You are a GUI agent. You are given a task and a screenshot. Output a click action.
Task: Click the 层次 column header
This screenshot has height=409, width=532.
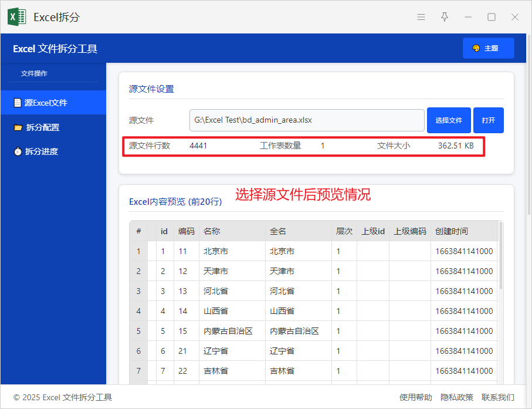(344, 231)
